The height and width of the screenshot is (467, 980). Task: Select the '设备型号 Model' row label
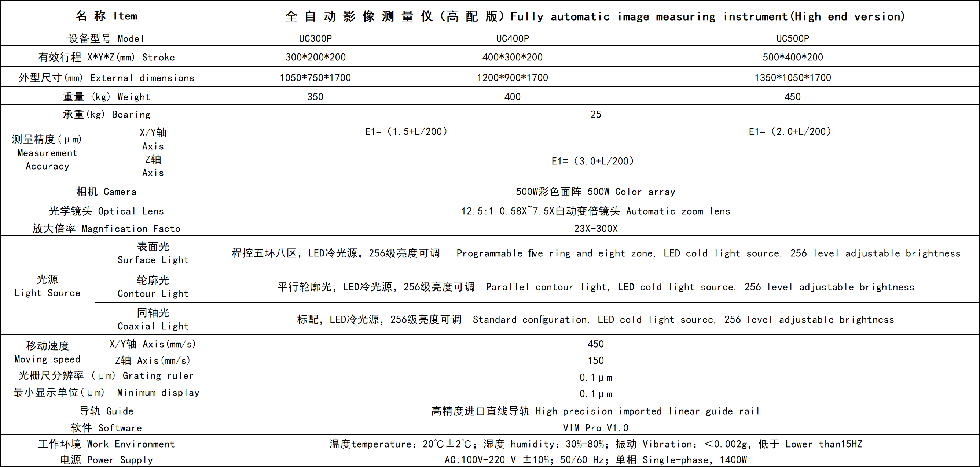106,38
